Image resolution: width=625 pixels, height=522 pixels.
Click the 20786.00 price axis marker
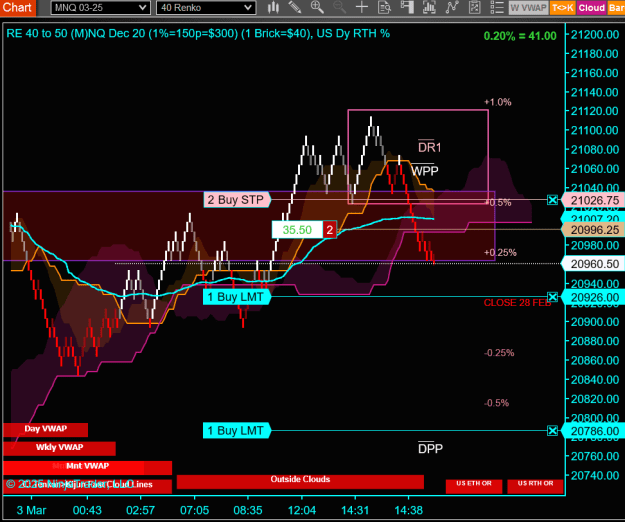coord(594,431)
